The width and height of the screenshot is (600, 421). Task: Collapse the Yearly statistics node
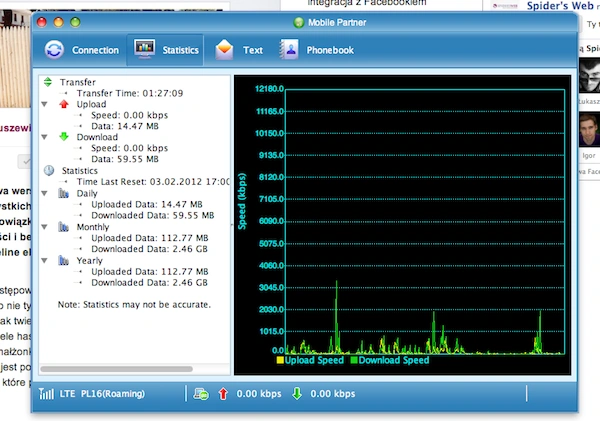pyautogui.click(x=45, y=261)
